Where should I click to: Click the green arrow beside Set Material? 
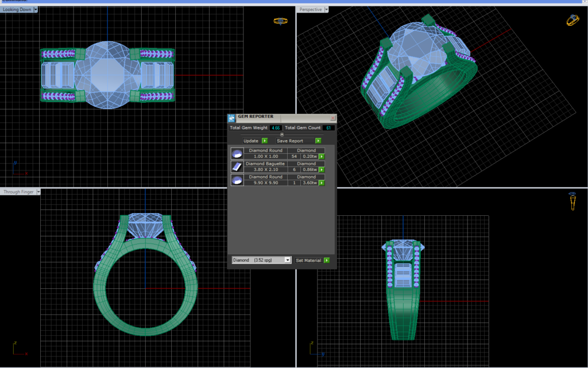click(x=327, y=261)
